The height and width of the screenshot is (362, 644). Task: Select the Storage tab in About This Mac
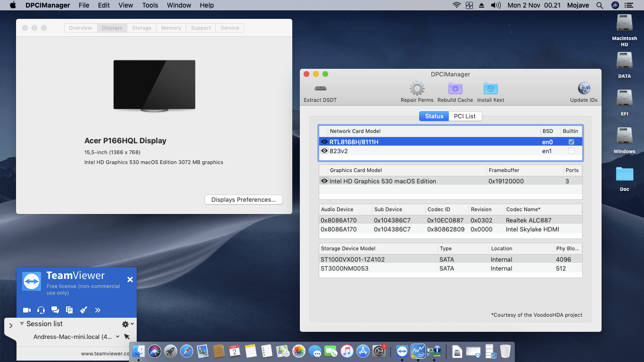[x=141, y=28]
